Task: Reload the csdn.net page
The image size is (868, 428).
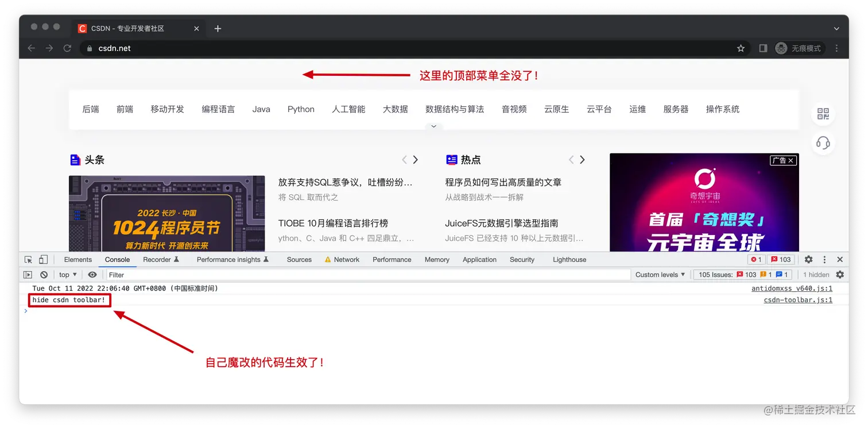Action: point(67,48)
